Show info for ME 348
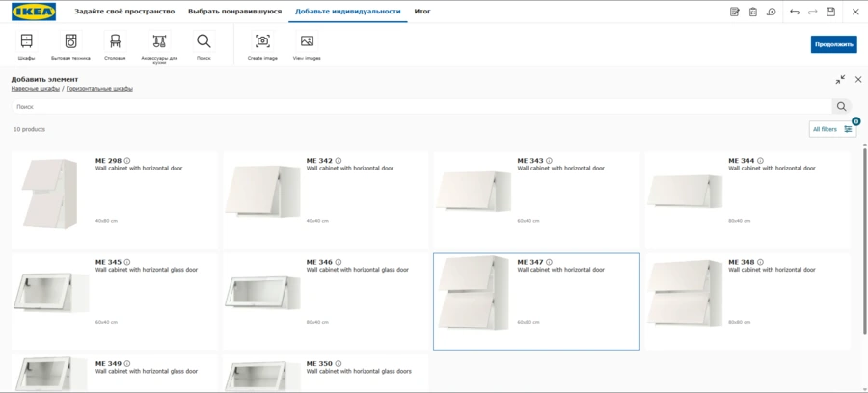Screen dimensions: 868x393 (760, 262)
